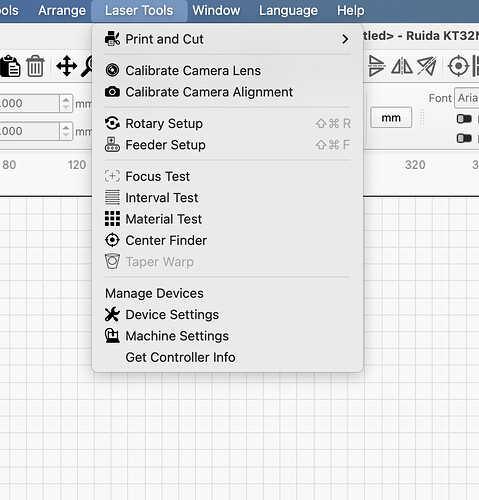Click the upper millimeter field stepper arrows
This screenshot has width=479, height=500.
(66, 103)
